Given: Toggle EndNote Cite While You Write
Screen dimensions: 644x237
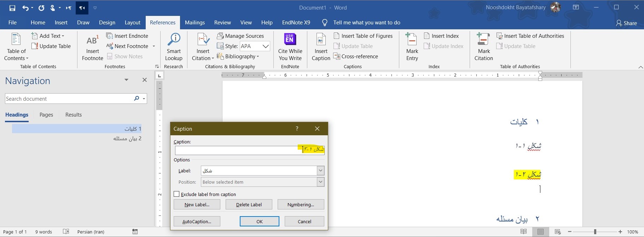Looking at the screenshot, I should [290, 47].
